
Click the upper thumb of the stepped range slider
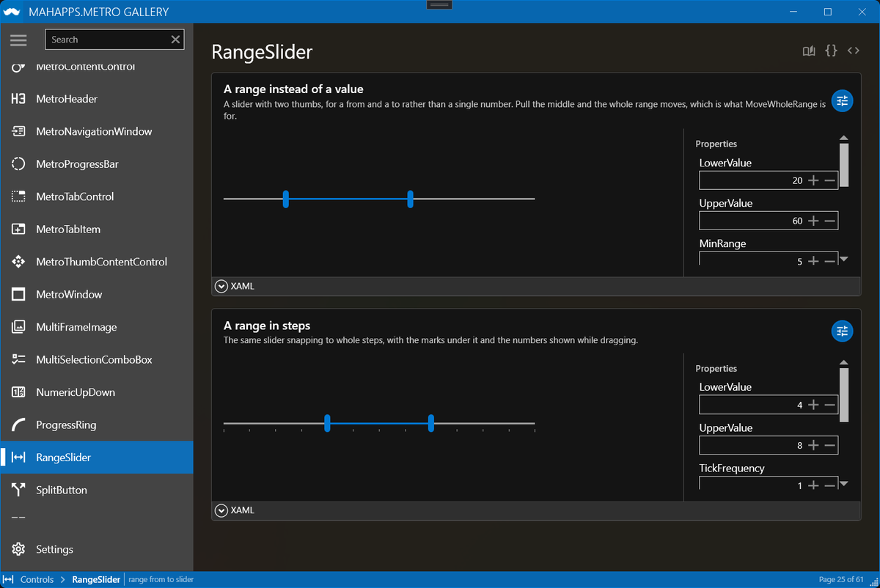click(431, 423)
